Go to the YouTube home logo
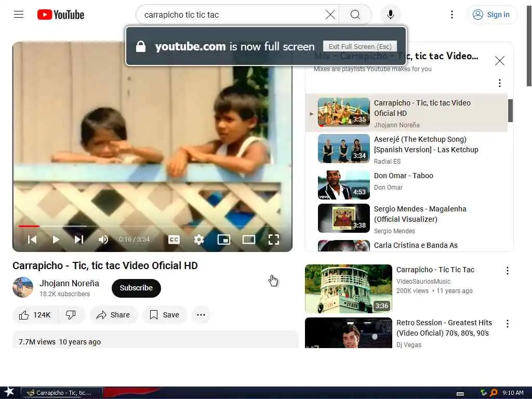 pyautogui.click(x=61, y=15)
